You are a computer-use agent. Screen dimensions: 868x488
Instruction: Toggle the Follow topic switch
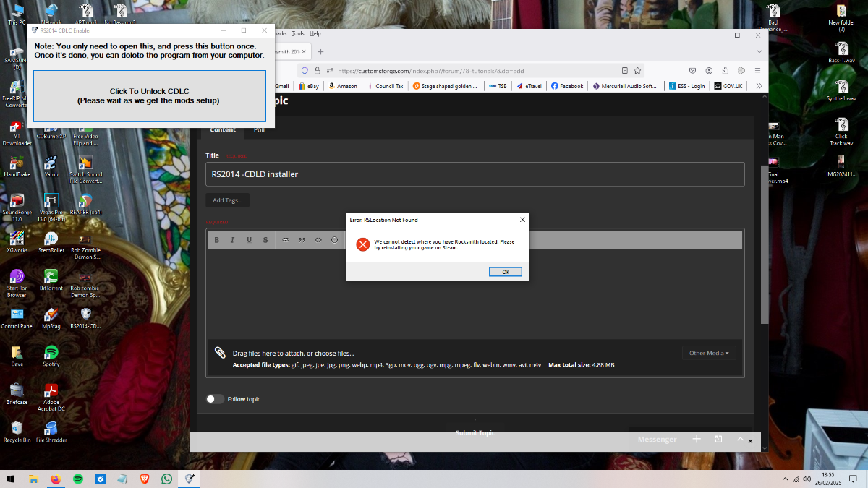click(x=215, y=399)
